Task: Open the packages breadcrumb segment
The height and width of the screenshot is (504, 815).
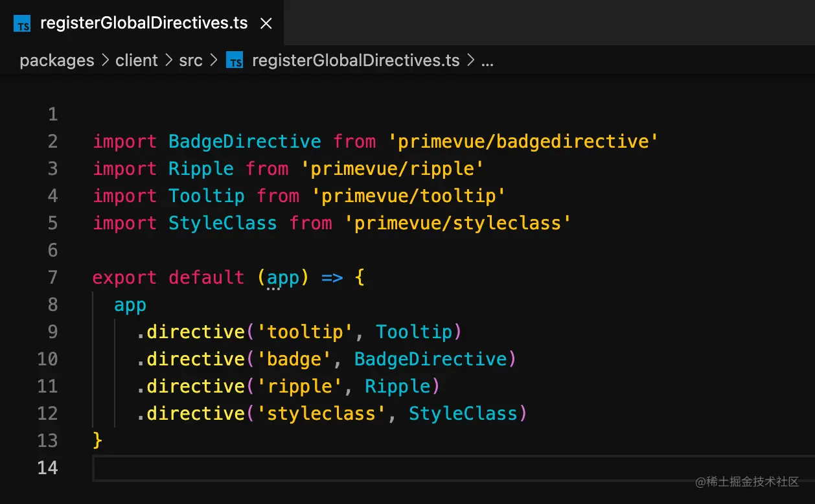Action: coord(57,61)
